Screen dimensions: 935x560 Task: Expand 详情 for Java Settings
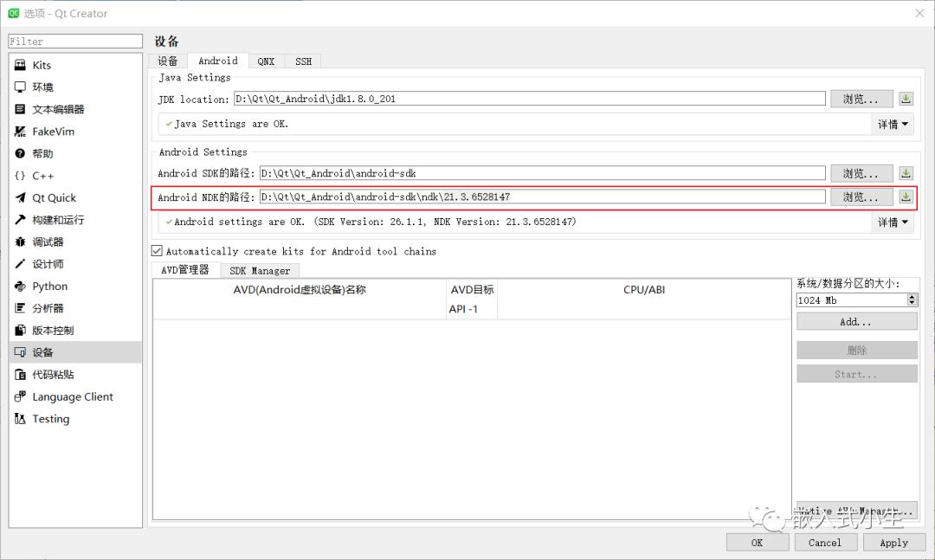[x=893, y=124]
